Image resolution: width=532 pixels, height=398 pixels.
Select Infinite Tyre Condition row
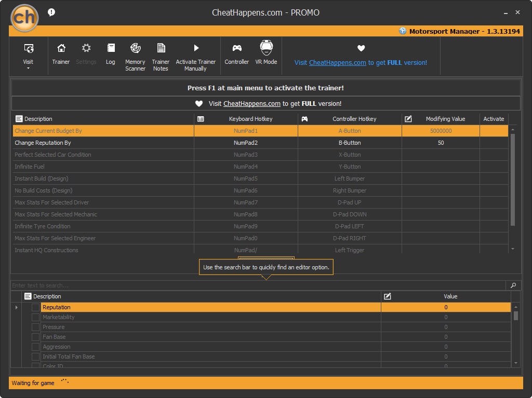[260, 226]
